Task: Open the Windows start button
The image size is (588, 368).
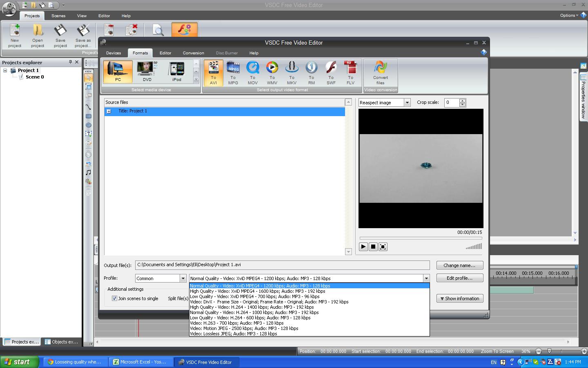Action: [19, 362]
